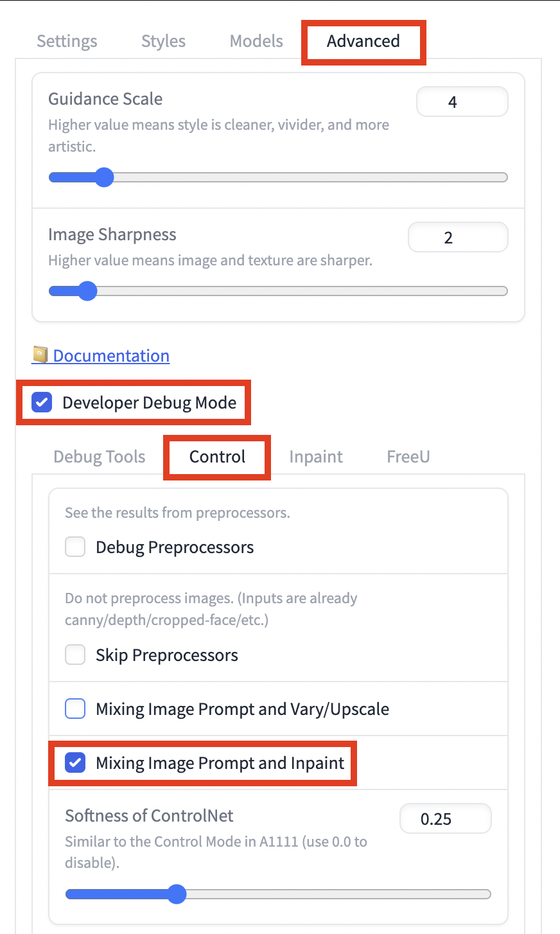Click the Advanced tab
Screen dimensions: 560x934
pos(363,41)
